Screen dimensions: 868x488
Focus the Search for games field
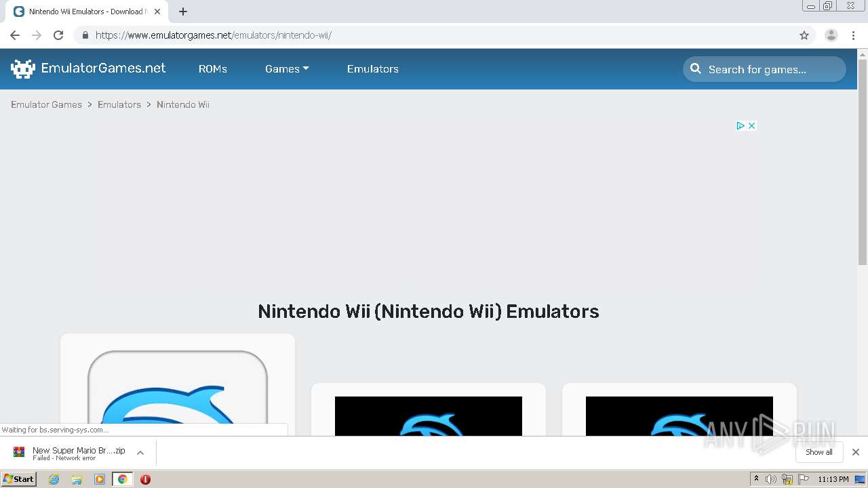[764, 69]
